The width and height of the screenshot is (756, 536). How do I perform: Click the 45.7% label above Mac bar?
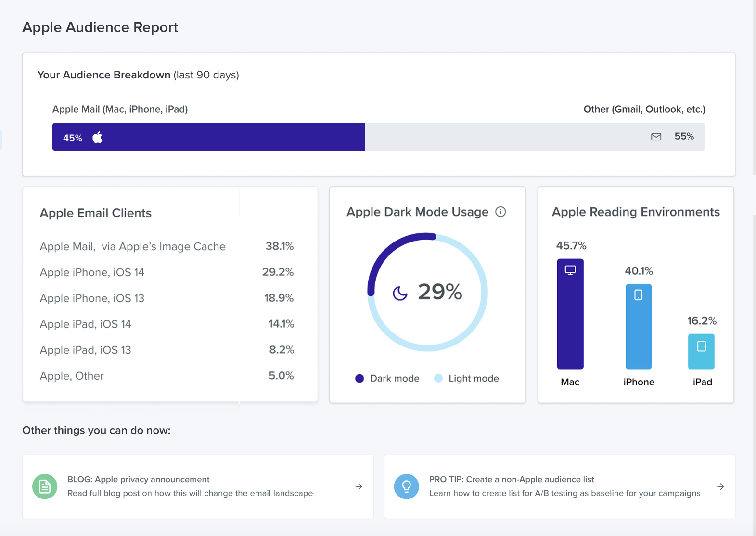tap(571, 245)
